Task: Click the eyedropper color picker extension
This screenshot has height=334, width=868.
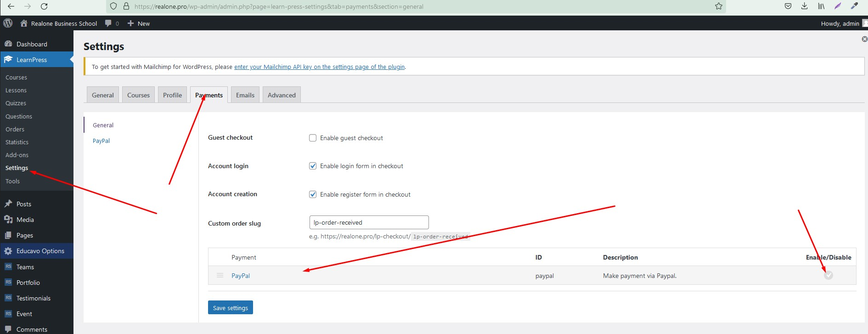Action: point(854,6)
